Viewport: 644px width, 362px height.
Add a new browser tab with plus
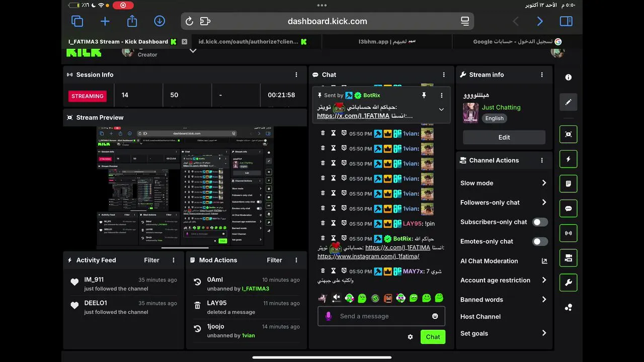(x=105, y=21)
